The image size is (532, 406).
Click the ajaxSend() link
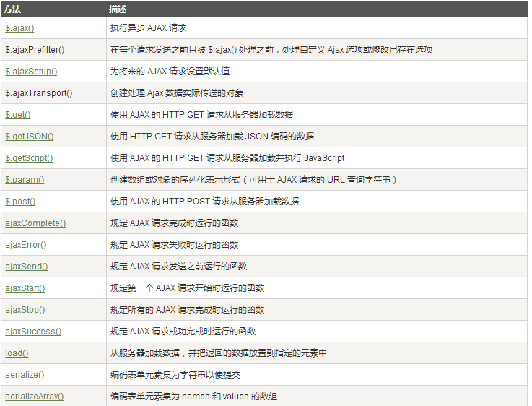pyautogui.click(x=27, y=267)
